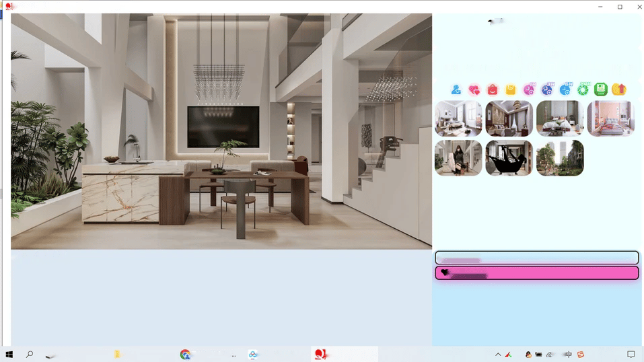Screen dimensions: 644x362
Task: Open the Windows Start menu
Action: (x=9, y=354)
